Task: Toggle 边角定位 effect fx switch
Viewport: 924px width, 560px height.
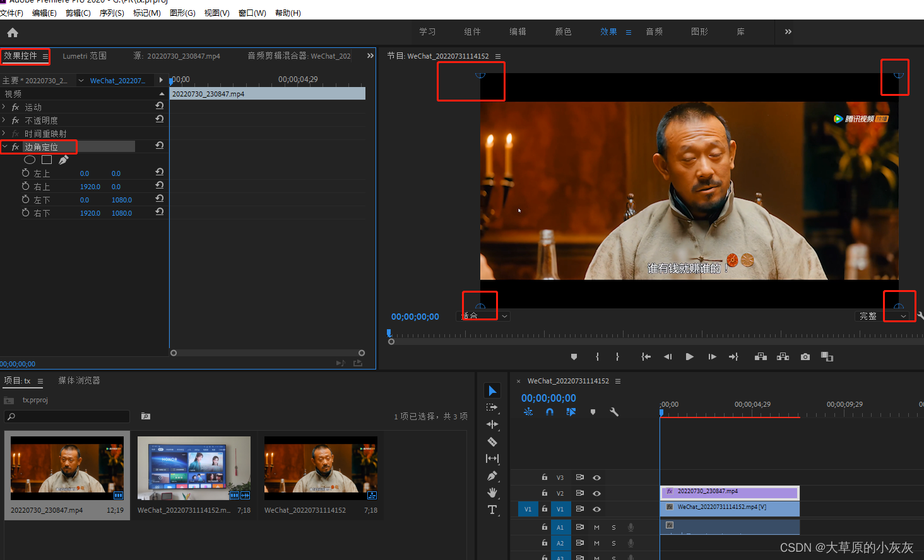Action: tap(16, 147)
